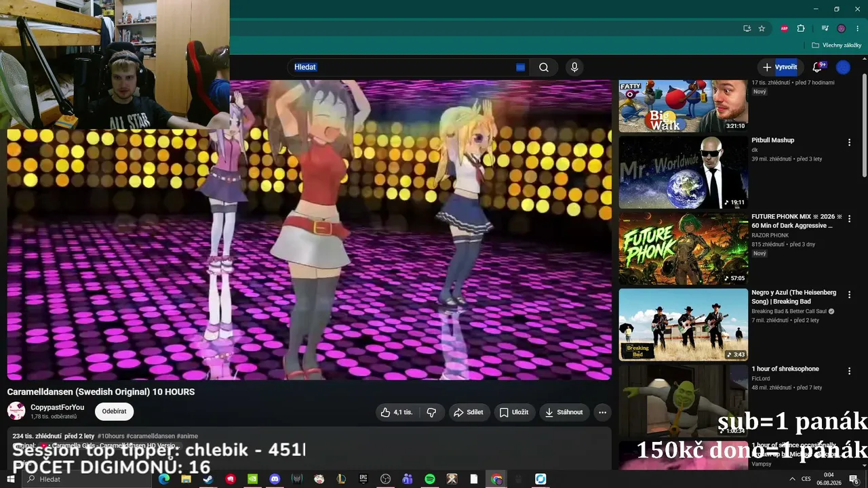Open NVIDIA app from the taskbar
This screenshot has height=488, width=868.
coord(252,479)
